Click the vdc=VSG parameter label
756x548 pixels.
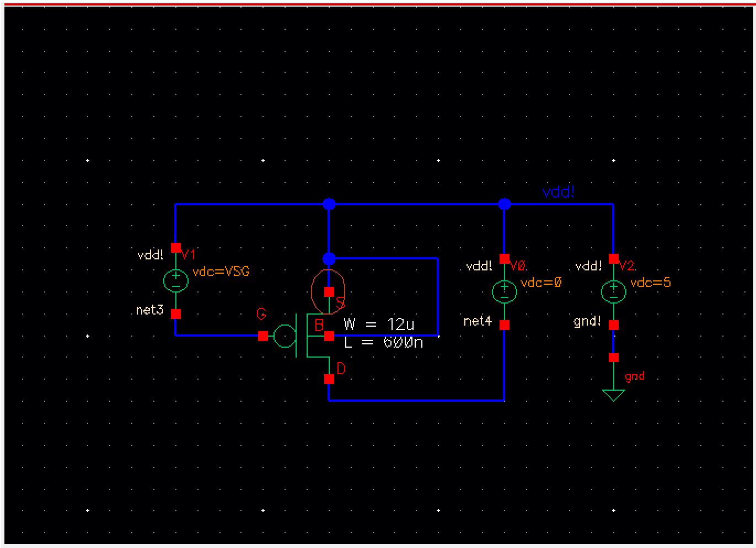coord(221,272)
